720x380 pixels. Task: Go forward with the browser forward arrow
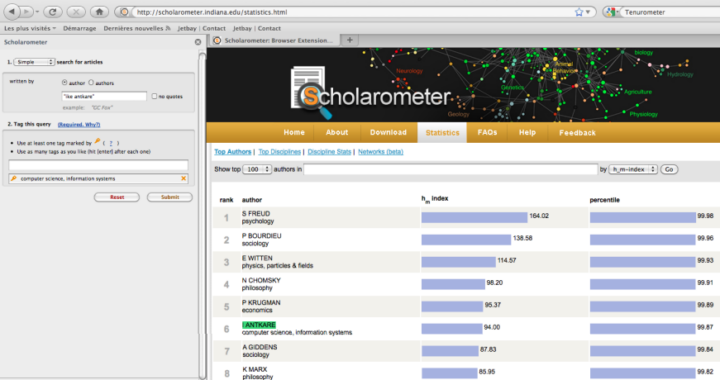pyautogui.click(x=27, y=11)
